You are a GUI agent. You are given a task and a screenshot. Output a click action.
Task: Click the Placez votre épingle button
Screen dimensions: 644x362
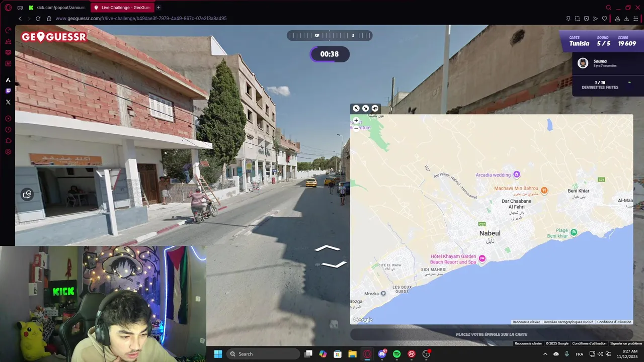(x=492, y=334)
